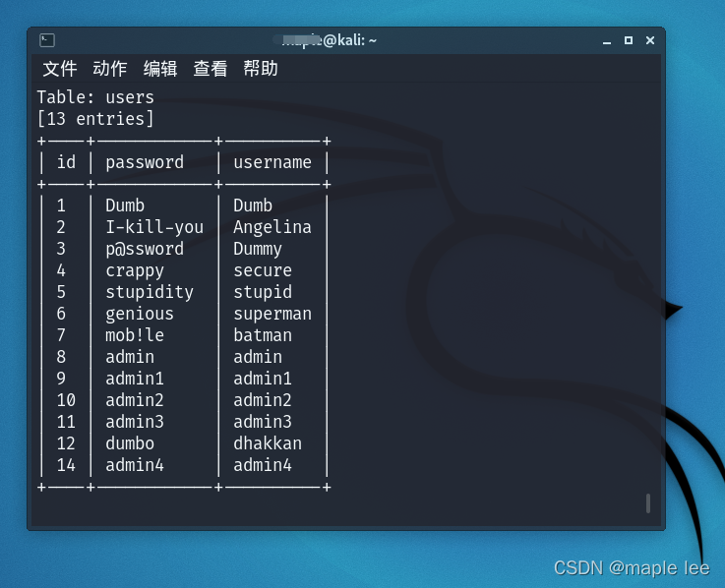Click the terminal scrollbar thumb
The image size is (725, 588).
point(648,503)
